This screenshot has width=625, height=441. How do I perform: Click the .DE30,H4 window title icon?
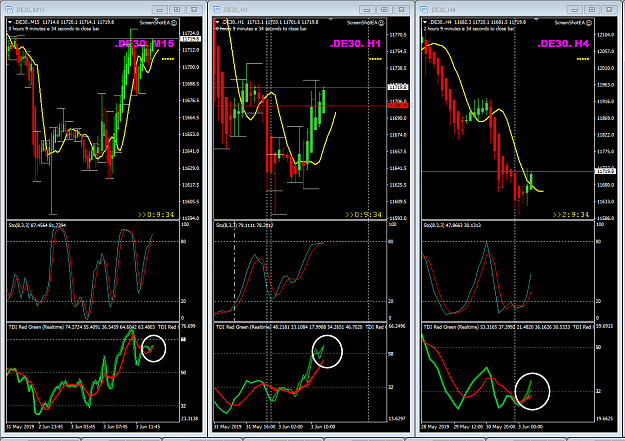pyautogui.click(x=424, y=9)
